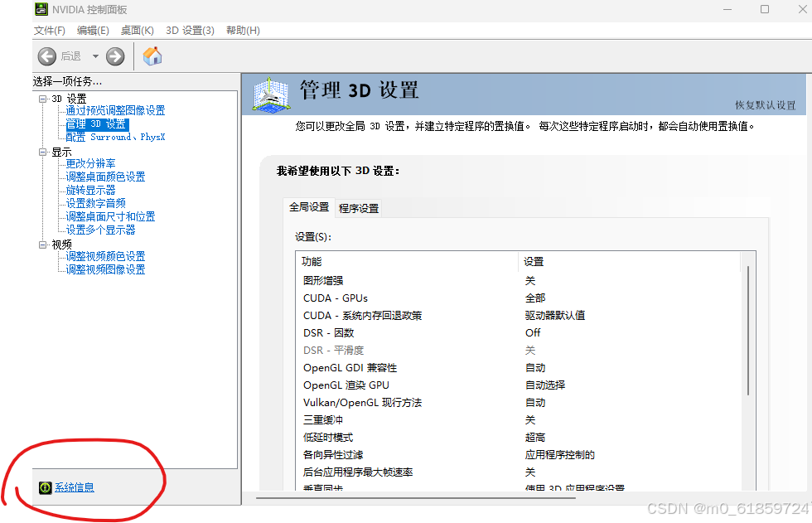Click the Off value for DSR - 因数
The width and height of the screenshot is (812, 523).
[532, 333]
